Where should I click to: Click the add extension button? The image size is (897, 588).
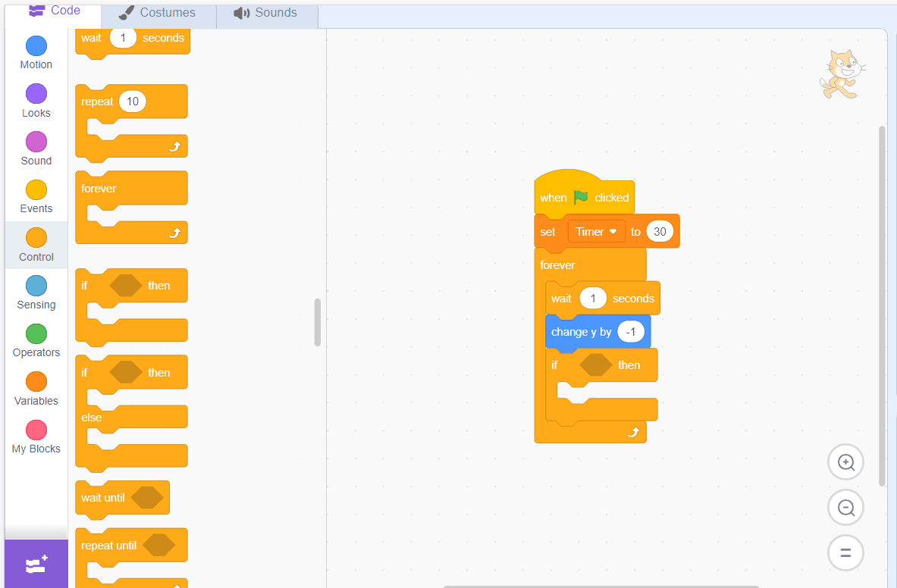coord(36,565)
